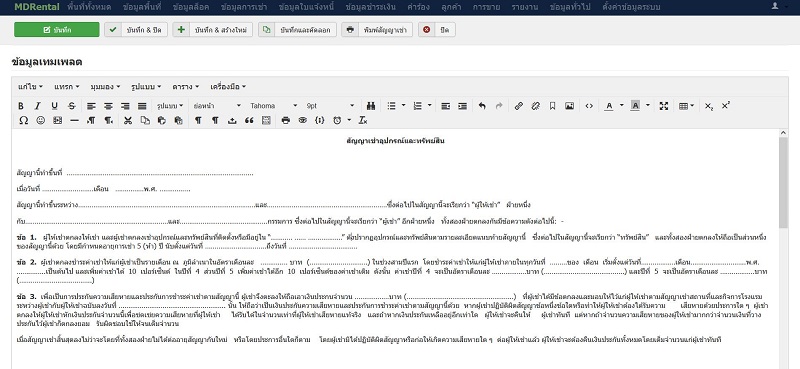Image resolution: width=800 pixels, height=369 pixels.
Task: Open text color picker arrow
Action: [621, 106]
